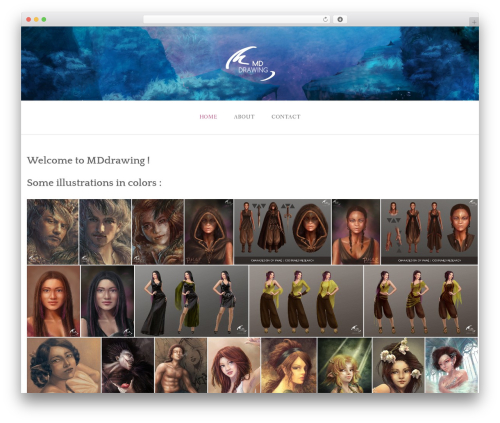Viewport: 500px width, 423px height.
Task: Open black dress character design thumbnail
Action: tap(192, 301)
